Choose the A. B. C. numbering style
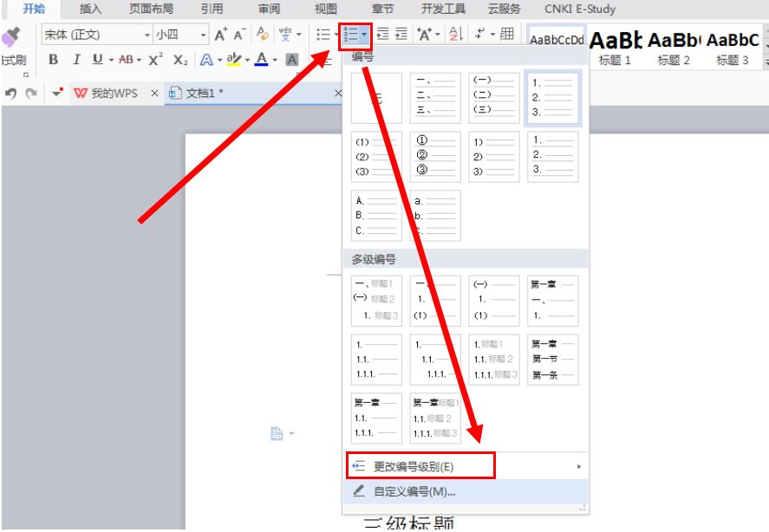 click(x=376, y=216)
